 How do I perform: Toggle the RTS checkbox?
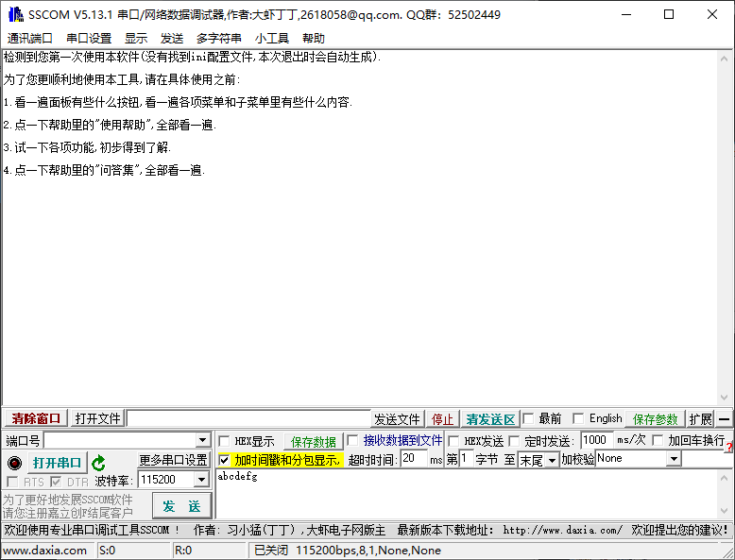[x=12, y=482]
